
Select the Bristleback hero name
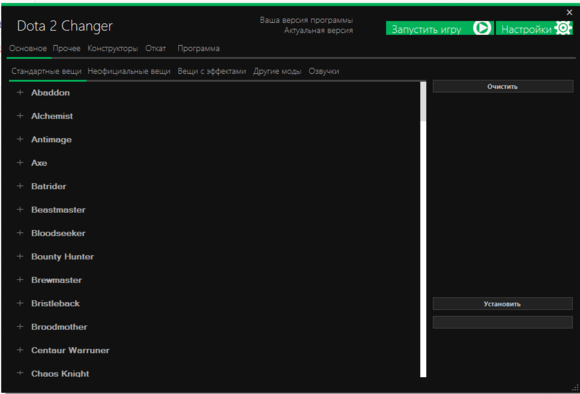coord(55,303)
